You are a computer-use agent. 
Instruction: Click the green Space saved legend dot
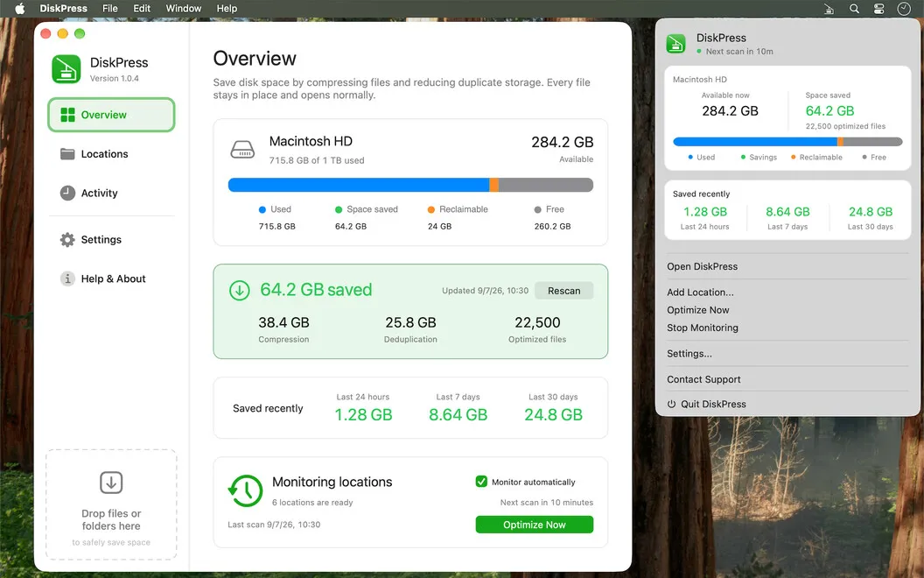(x=339, y=209)
